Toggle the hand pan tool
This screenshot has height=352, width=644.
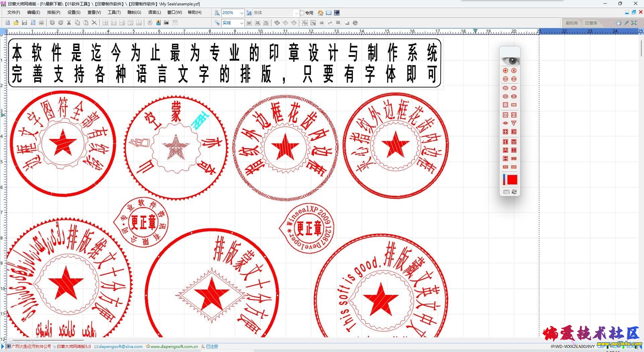point(618,23)
